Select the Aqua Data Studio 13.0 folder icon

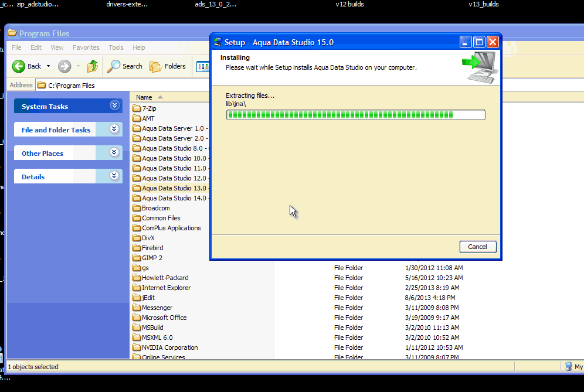point(137,188)
